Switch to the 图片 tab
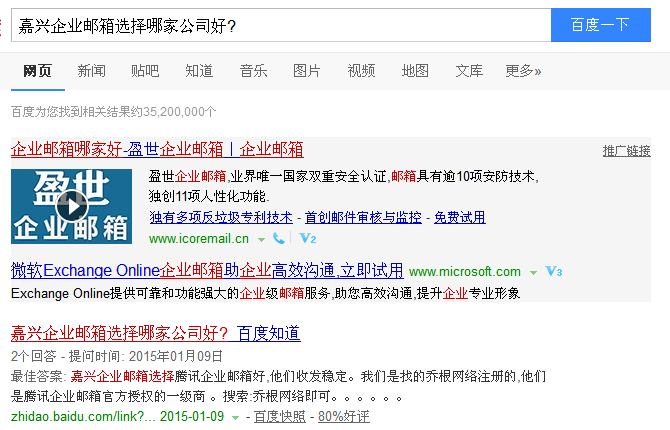 (307, 71)
